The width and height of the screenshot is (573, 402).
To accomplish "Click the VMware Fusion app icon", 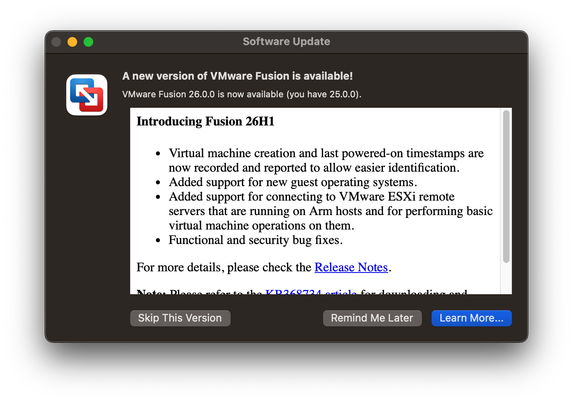I will pos(87,95).
